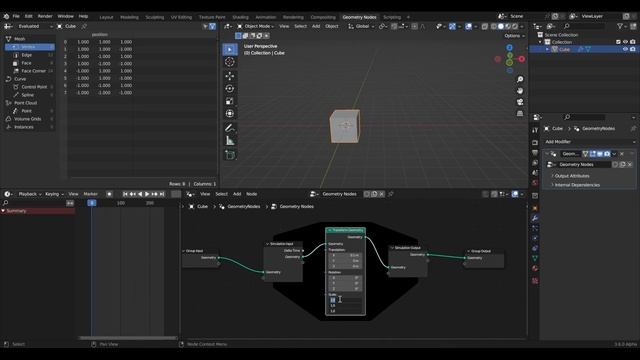Open the Output properties tab

[535, 153]
